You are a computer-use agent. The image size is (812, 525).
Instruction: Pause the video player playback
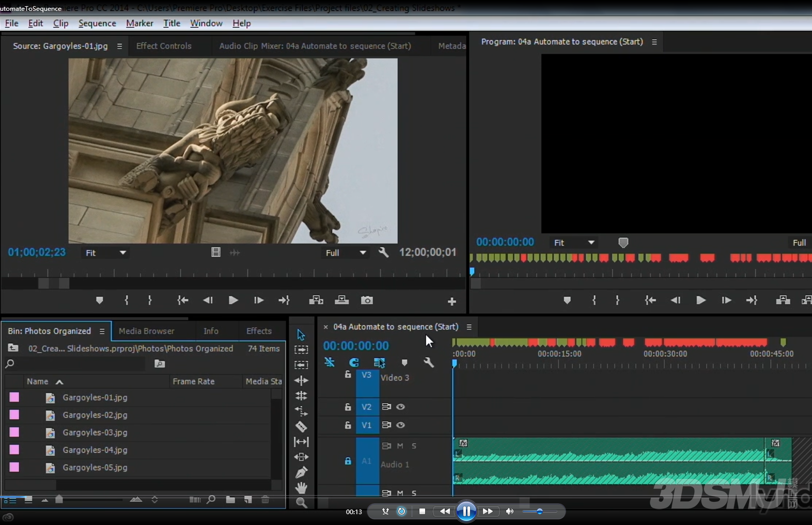point(466,511)
